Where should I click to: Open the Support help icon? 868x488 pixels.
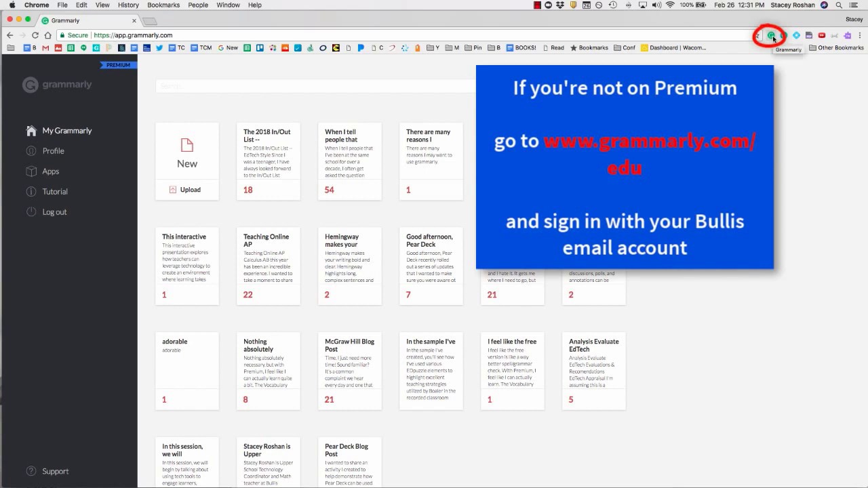31,471
